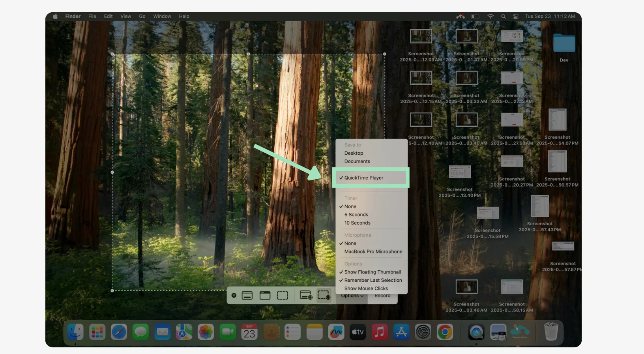Open Freeform from the Dock
Screen dimensions: 644x354
pyautogui.click(x=336, y=332)
